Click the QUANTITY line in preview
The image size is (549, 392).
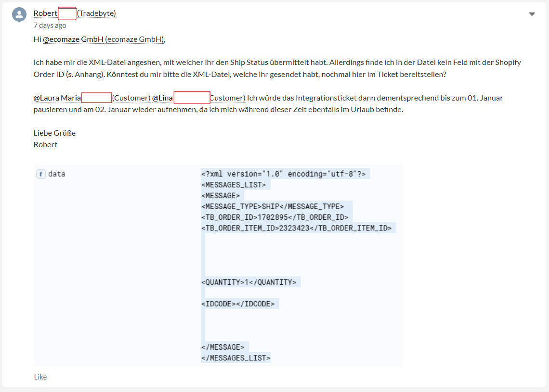248,282
